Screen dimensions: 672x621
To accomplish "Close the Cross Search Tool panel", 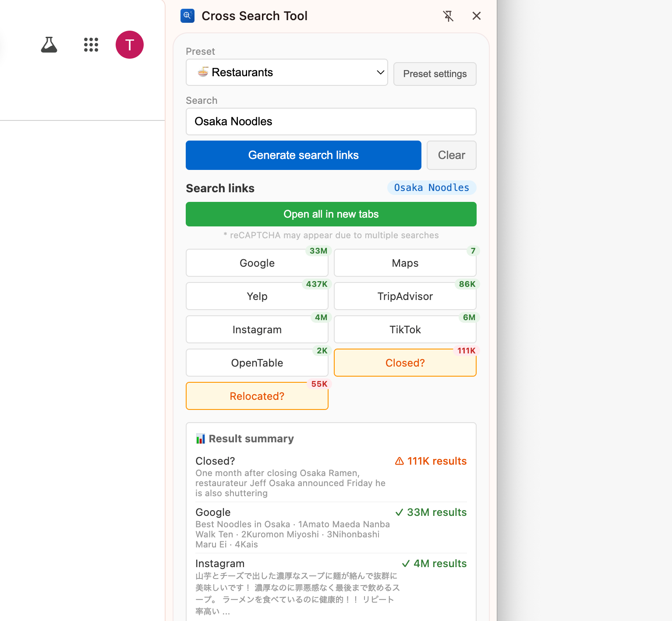I will 477,16.
